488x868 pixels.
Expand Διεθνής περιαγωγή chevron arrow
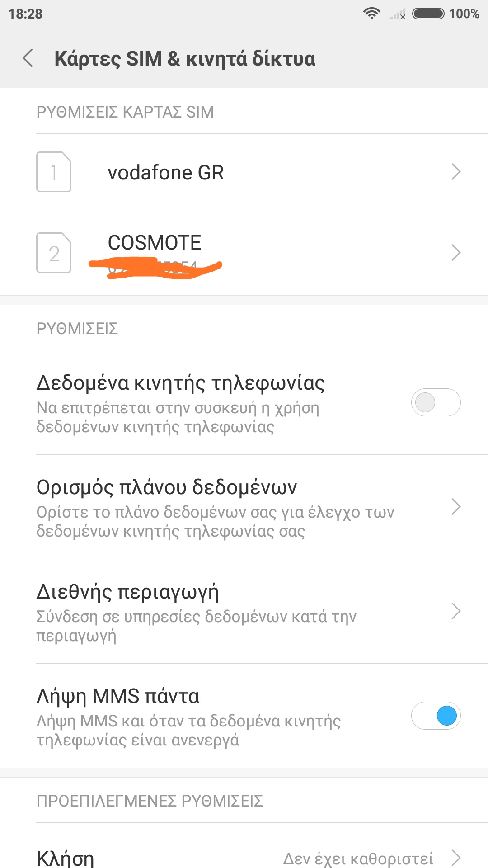[x=456, y=611]
